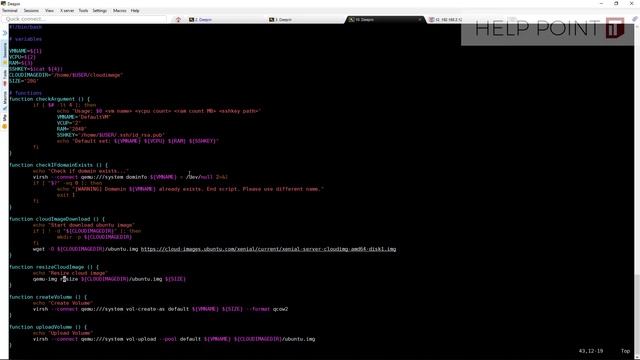Close the 10. Deepin tab
The height and width of the screenshot is (360, 640).
(420, 19)
